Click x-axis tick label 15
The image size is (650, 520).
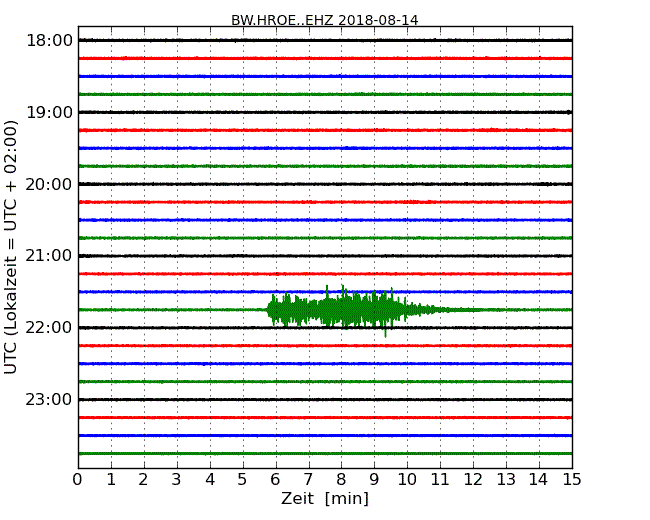[572, 479]
